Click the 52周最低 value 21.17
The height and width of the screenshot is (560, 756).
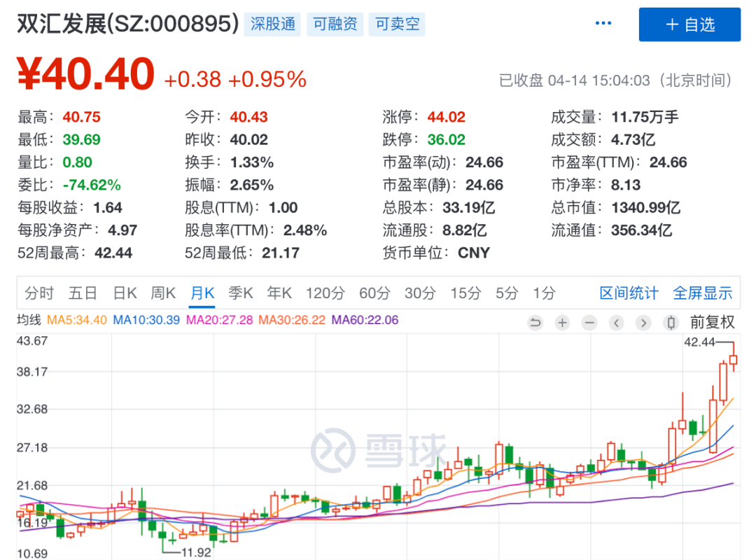pos(281,253)
